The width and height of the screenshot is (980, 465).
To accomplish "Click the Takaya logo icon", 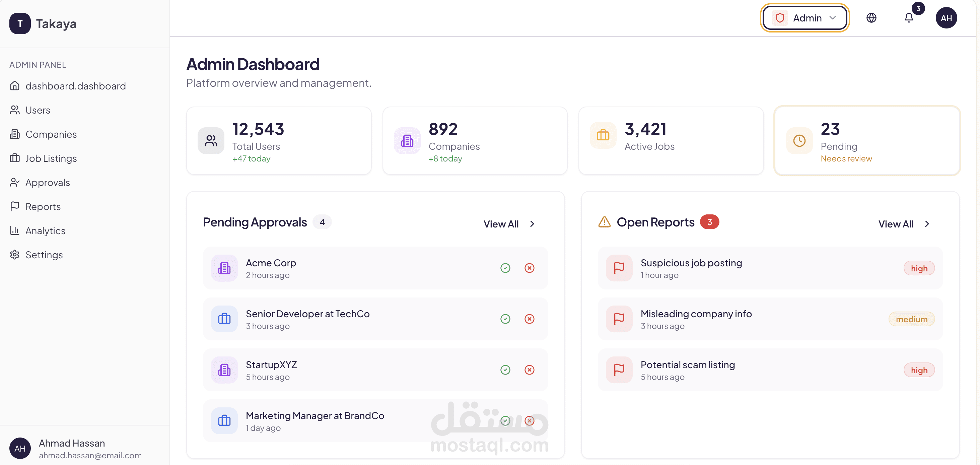I will [x=20, y=23].
